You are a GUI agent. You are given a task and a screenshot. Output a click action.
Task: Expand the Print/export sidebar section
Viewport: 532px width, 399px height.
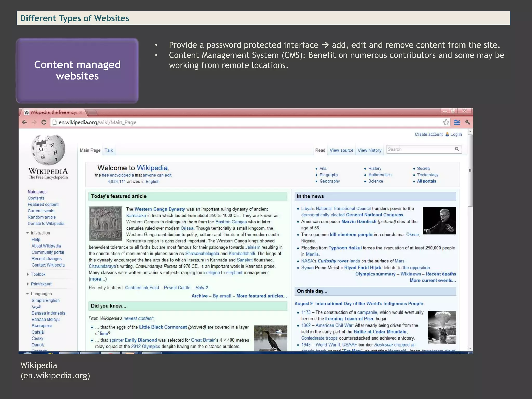(x=28, y=284)
